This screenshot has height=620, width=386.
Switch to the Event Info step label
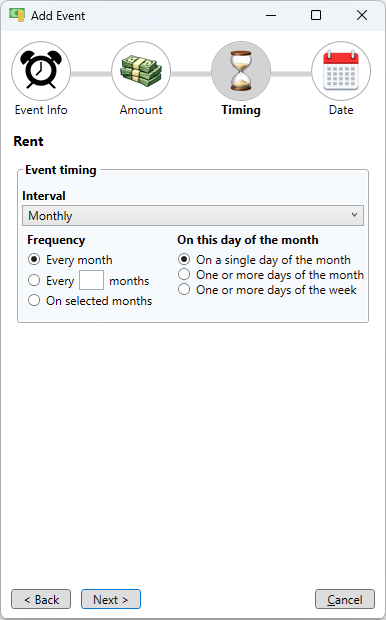(x=41, y=110)
